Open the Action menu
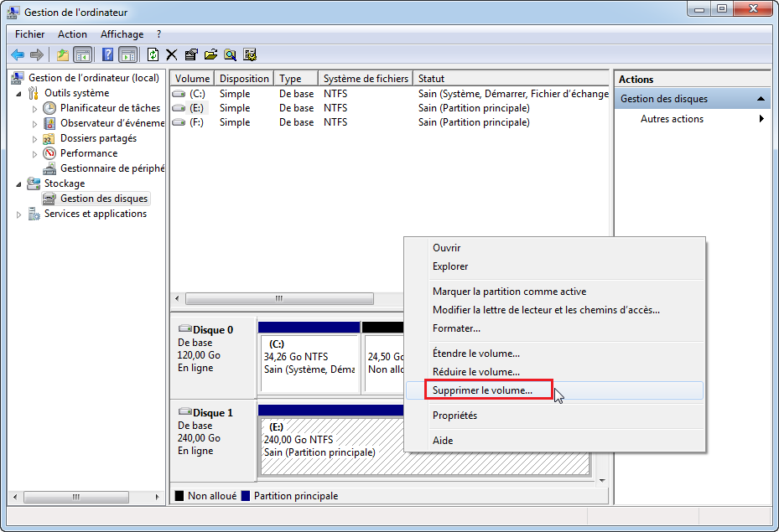 point(73,34)
